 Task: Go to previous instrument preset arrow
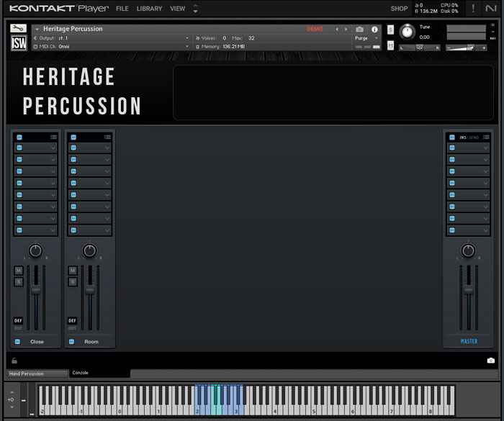[x=337, y=30]
